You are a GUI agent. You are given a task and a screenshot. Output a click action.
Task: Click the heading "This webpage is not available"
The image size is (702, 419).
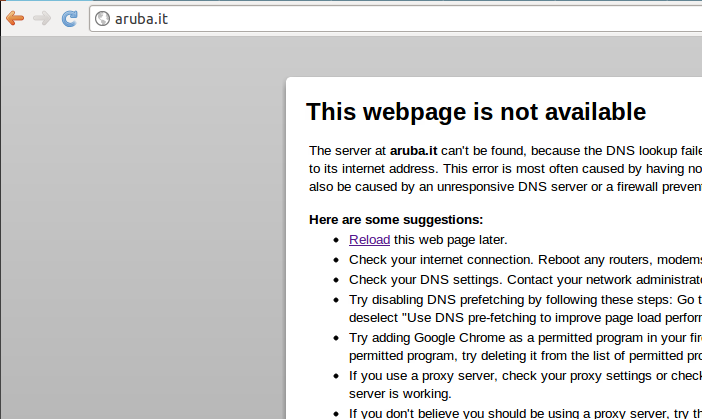(x=476, y=112)
